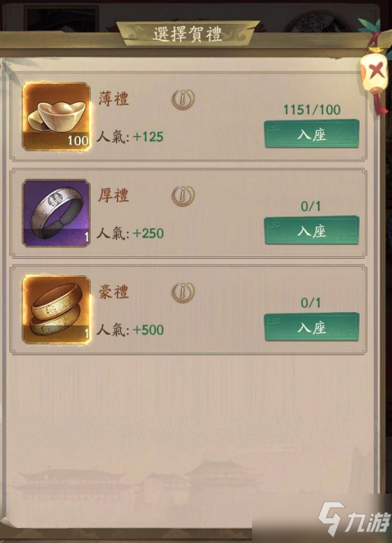The width and height of the screenshot is (392, 543).
Task: Select the 豪禮 gift name label
Action: [114, 292]
